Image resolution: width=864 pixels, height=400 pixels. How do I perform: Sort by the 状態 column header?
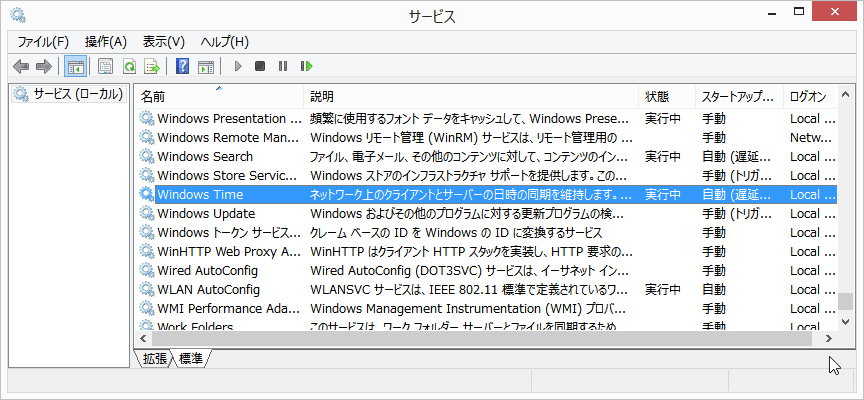667,97
